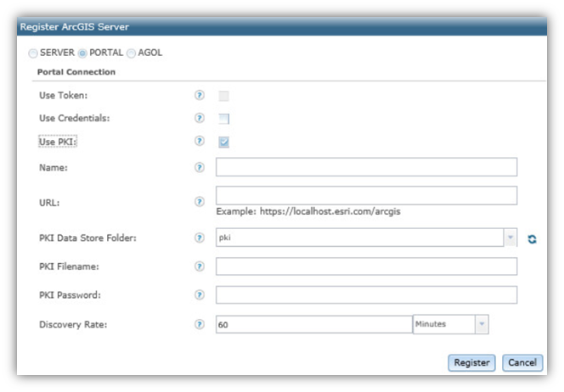Click help icon for PKI Data Store Folder
Viewport: 564px width, 392px height.
coord(200,238)
